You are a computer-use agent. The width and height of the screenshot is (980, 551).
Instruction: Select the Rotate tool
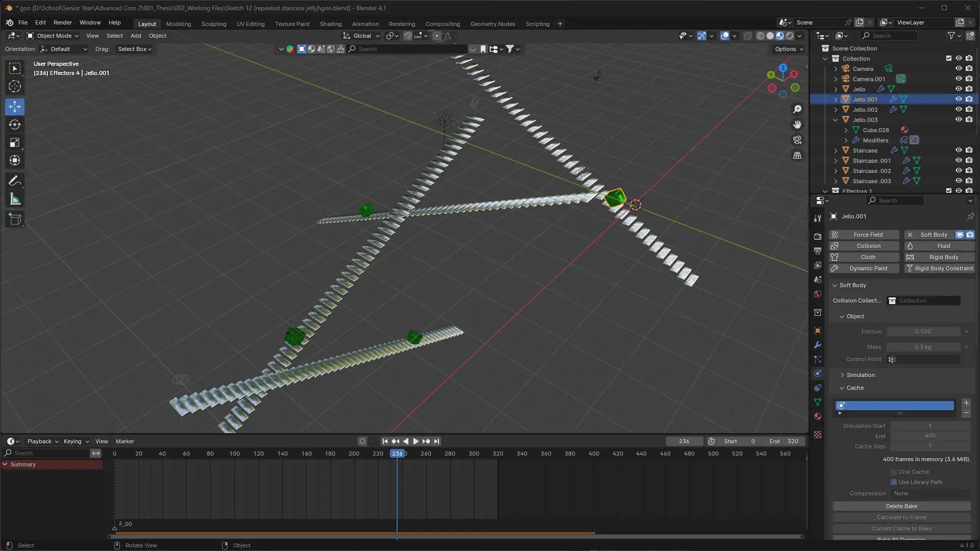(x=15, y=124)
